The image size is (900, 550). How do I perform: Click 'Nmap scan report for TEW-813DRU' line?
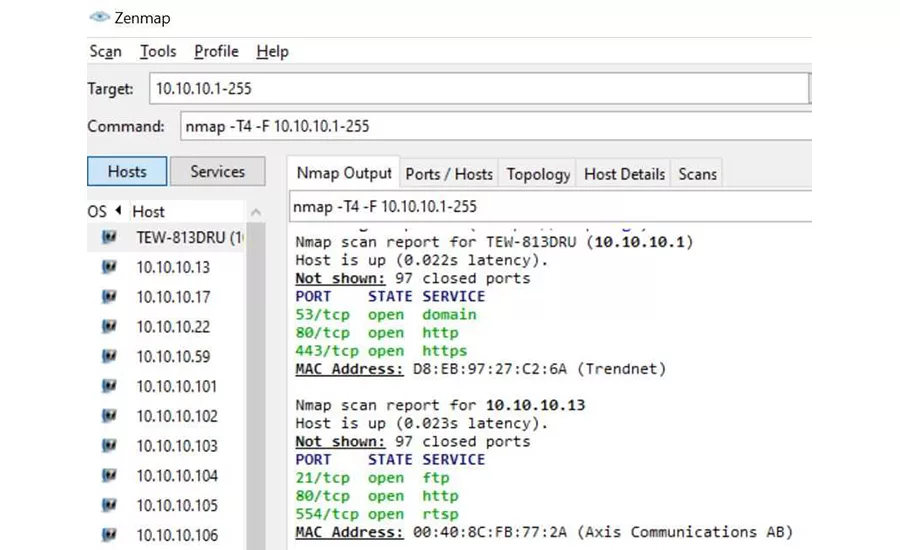pos(494,242)
